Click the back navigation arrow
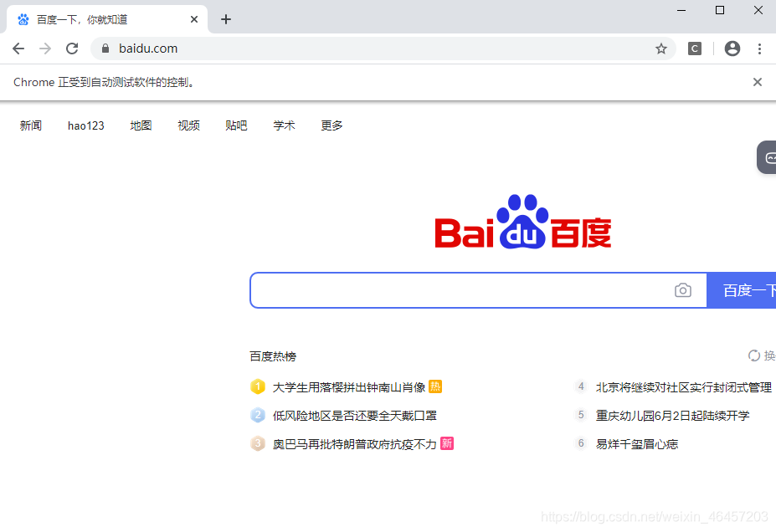This screenshot has height=532, width=776. (18, 49)
